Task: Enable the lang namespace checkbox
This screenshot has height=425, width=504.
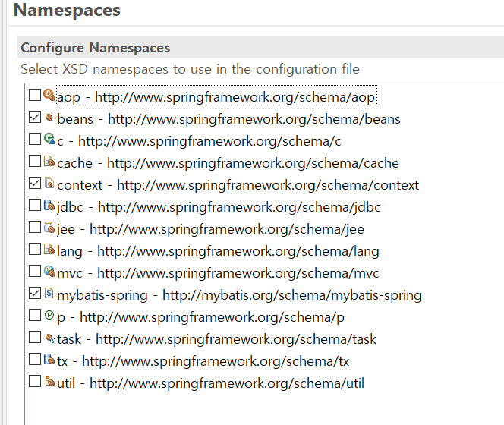Action: tap(35, 249)
